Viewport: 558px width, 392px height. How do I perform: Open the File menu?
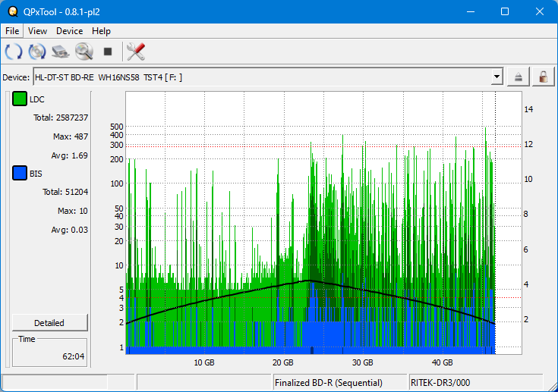(12, 31)
